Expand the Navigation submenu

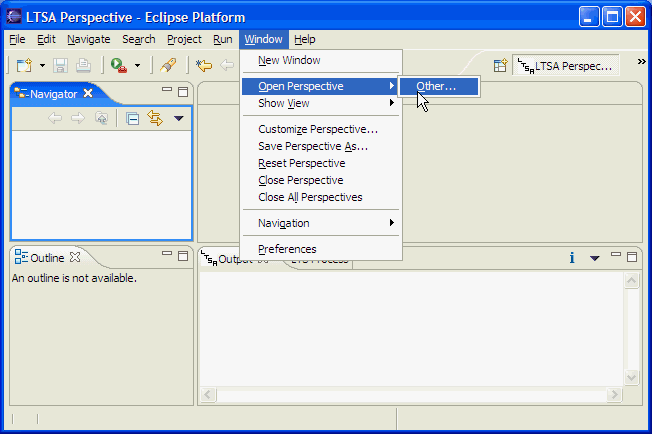tap(321, 224)
